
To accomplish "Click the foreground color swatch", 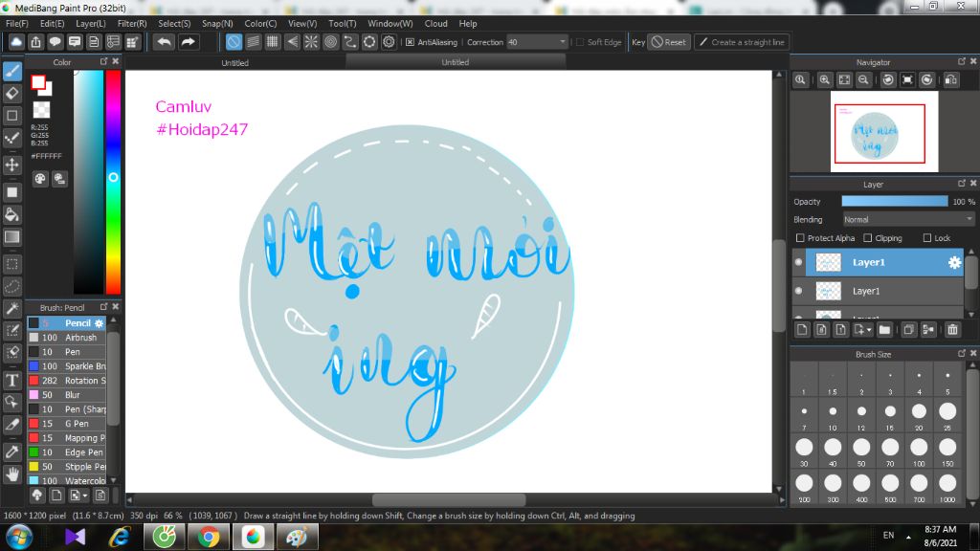I will 38,82.
